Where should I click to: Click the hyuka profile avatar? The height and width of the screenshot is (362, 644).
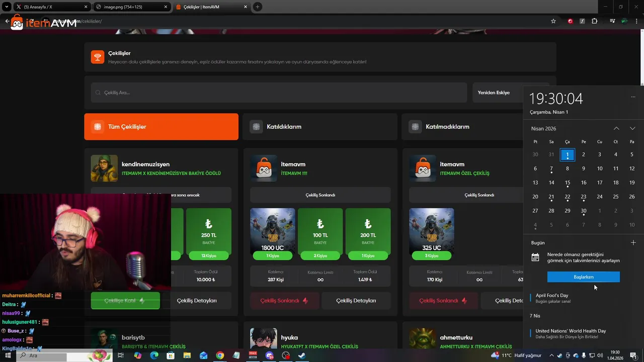tap(264, 338)
